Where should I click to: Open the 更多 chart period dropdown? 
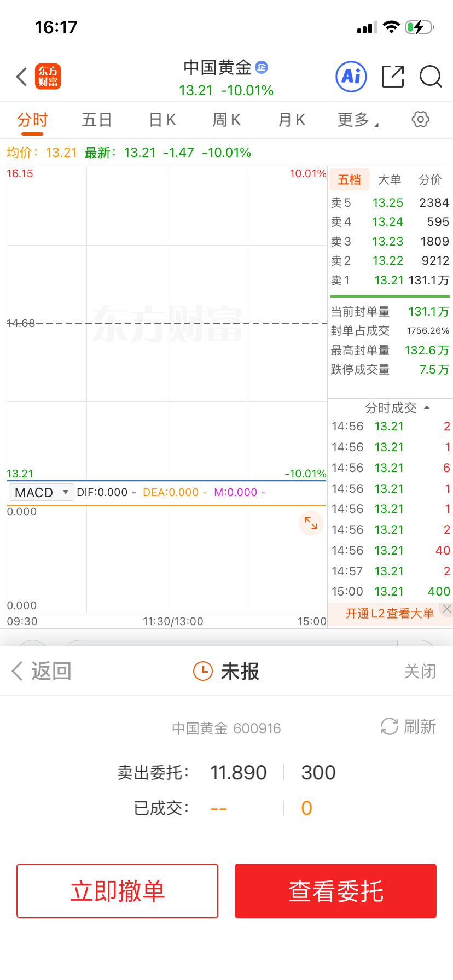[x=358, y=120]
